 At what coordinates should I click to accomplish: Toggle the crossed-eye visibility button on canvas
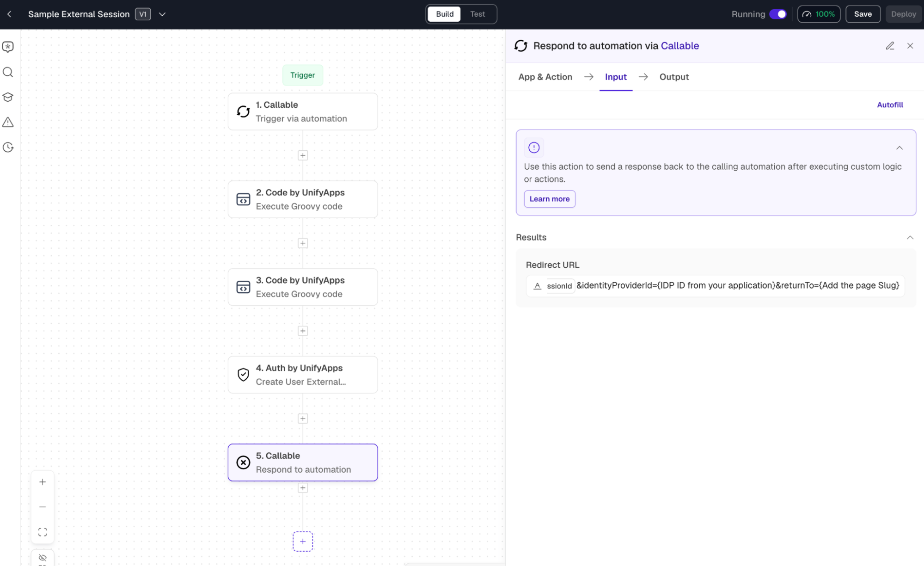[43, 558]
